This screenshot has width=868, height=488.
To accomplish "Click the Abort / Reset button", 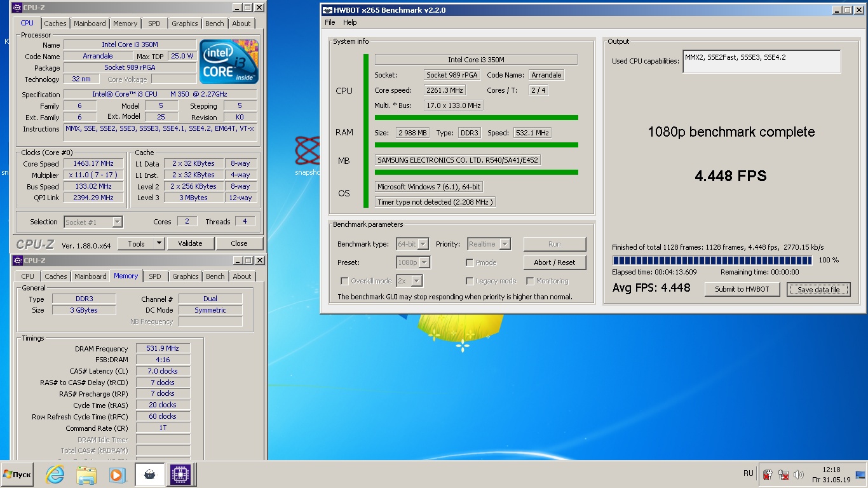I will click(555, 262).
